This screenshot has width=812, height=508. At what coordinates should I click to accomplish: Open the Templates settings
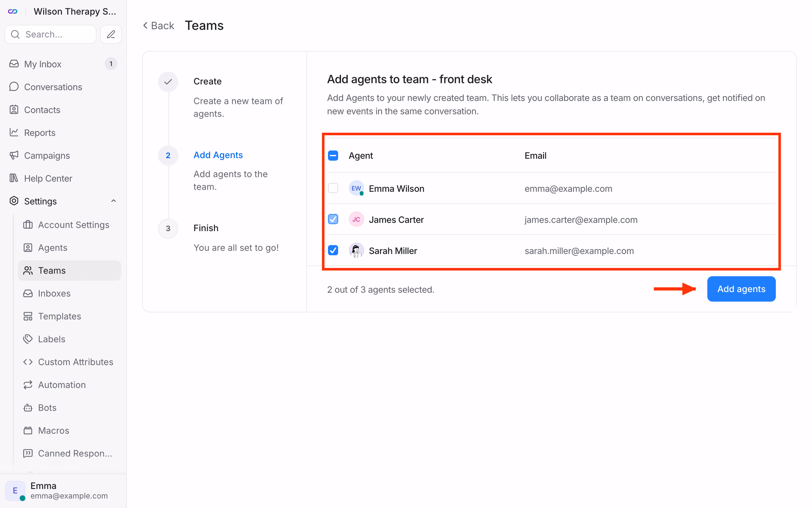tap(69, 316)
